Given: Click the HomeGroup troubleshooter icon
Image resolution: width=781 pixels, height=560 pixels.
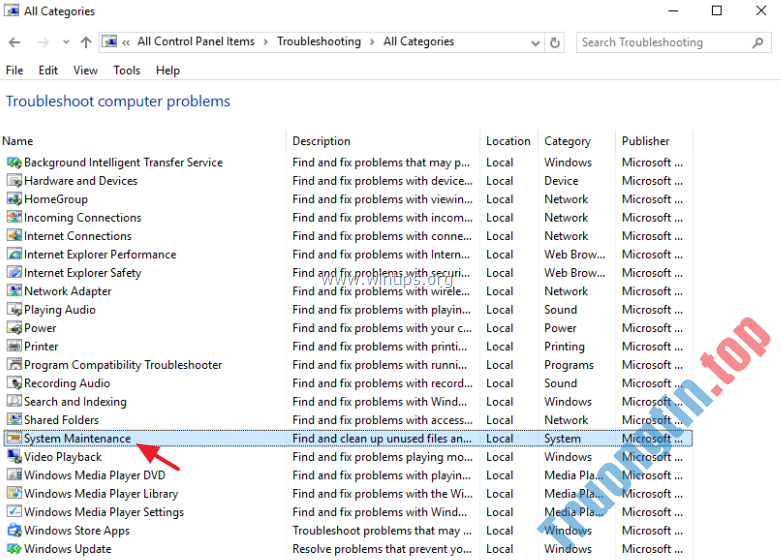Looking at the screenshot, I should pos(14,199).
